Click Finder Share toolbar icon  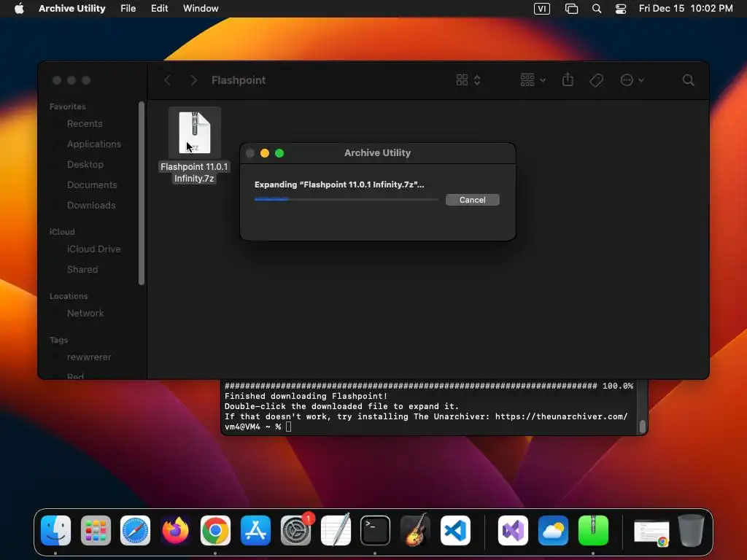[x=568, y=79]
